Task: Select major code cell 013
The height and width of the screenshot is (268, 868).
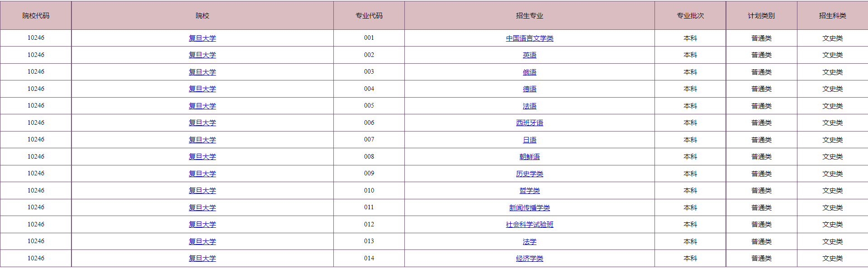Action: pos(369,241)
